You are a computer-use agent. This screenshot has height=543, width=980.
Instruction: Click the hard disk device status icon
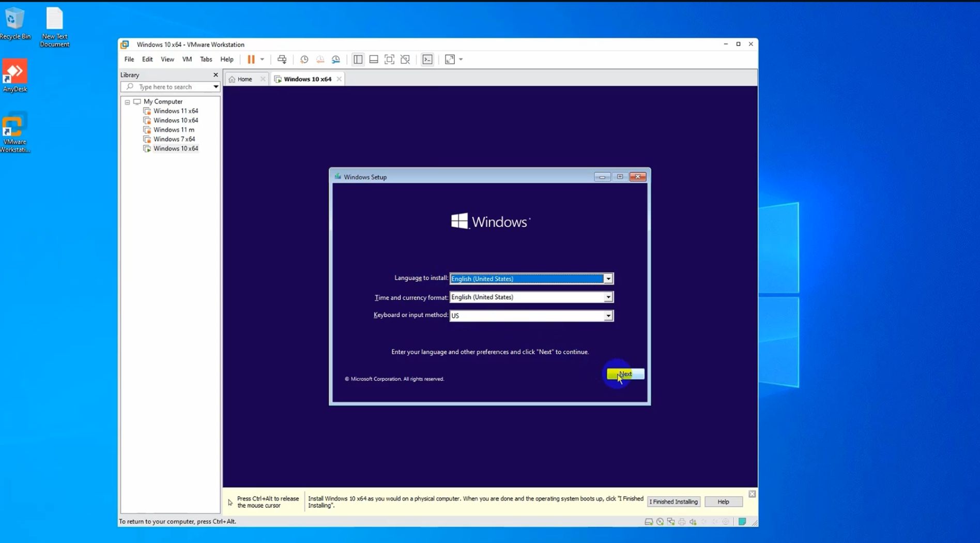tap(648, 522)
